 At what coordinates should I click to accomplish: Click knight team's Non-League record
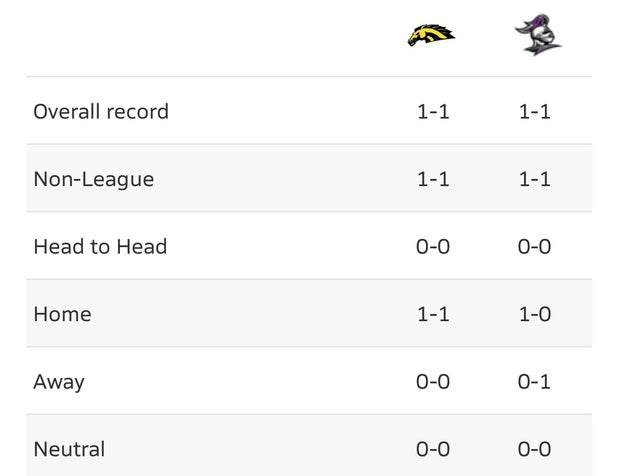(534, 179)
